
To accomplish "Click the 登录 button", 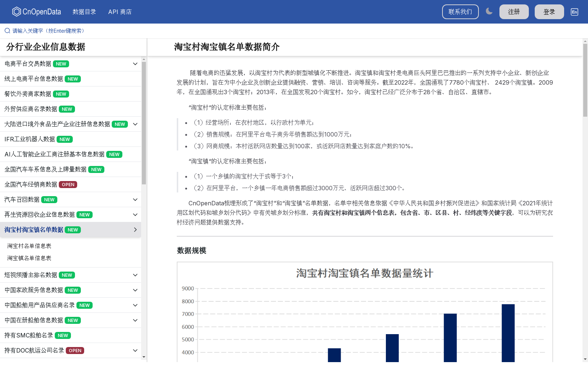I will tap(549, 12).
